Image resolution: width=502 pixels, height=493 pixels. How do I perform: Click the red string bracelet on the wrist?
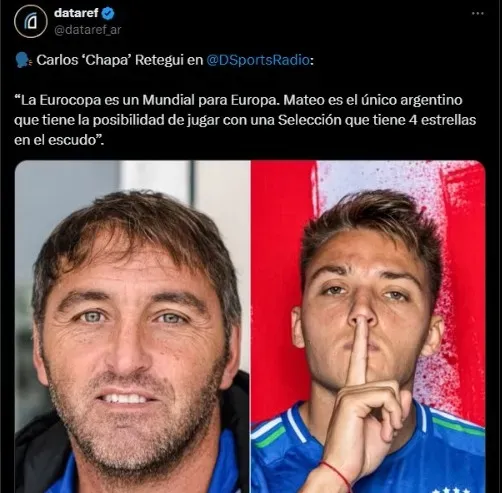pyautogui.click(x=337, y=475)
